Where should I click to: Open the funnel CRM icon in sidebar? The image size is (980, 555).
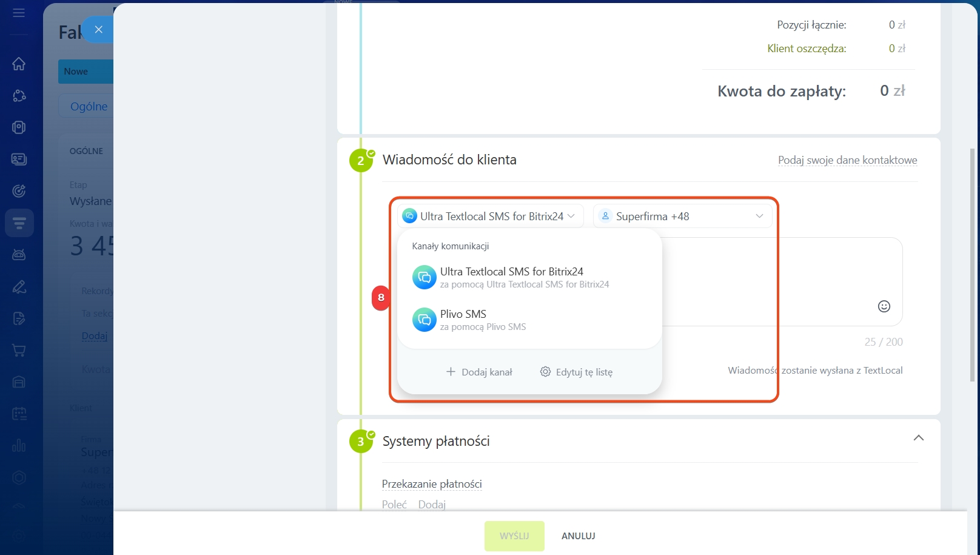click(19, 223)
